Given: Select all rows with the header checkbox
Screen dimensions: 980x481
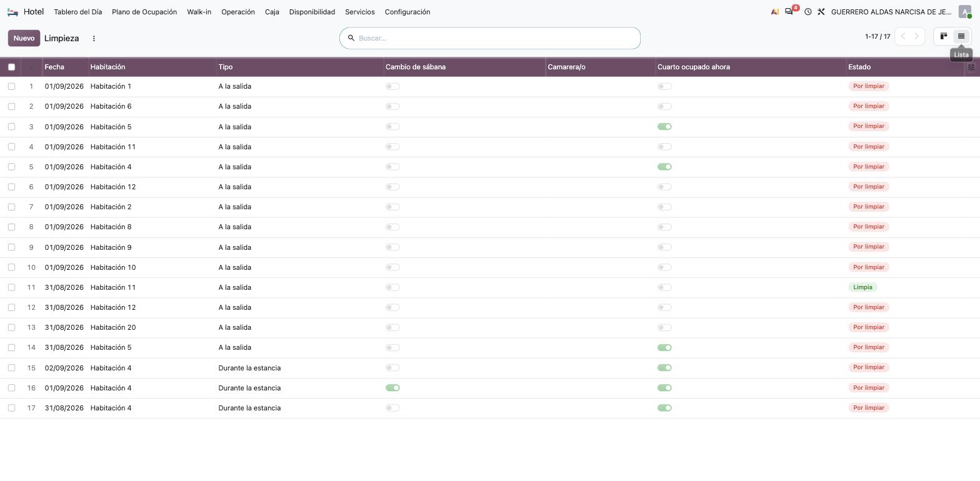Looking at the screenshot, I should [x=11, y=67].
